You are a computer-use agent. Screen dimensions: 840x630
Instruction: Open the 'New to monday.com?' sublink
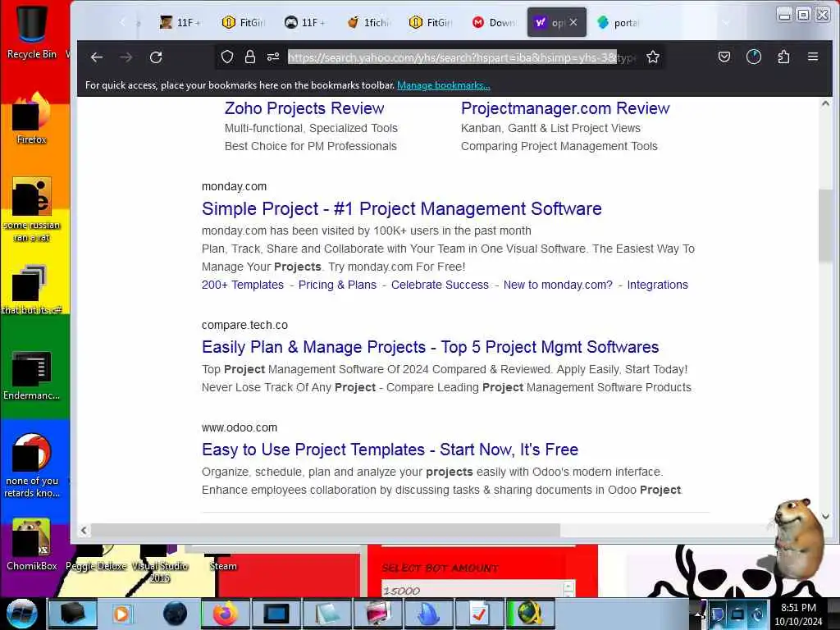coord(558,285)
